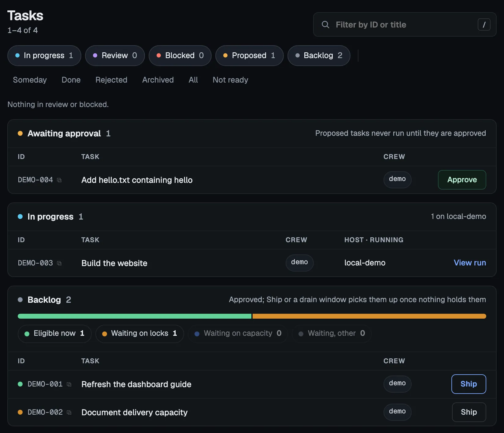
Task: Click the slash shortcut key badge
Action: coord(484,24)
